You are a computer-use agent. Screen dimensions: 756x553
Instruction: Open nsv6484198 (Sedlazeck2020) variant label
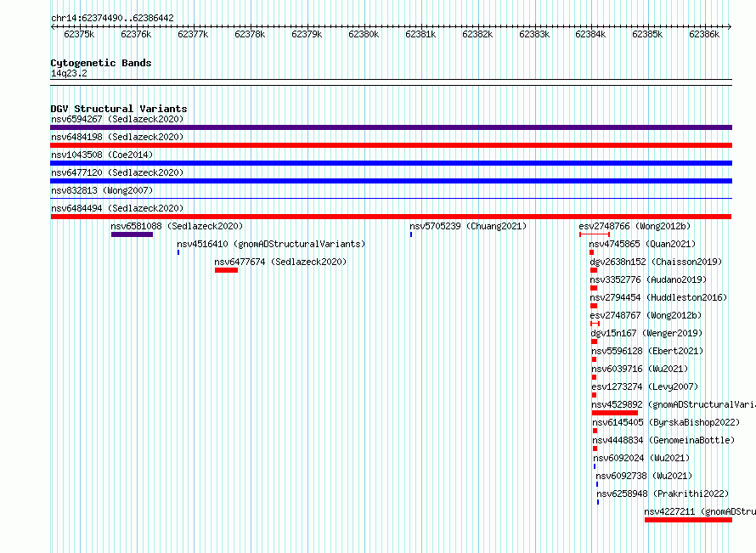tap(117, 137)
